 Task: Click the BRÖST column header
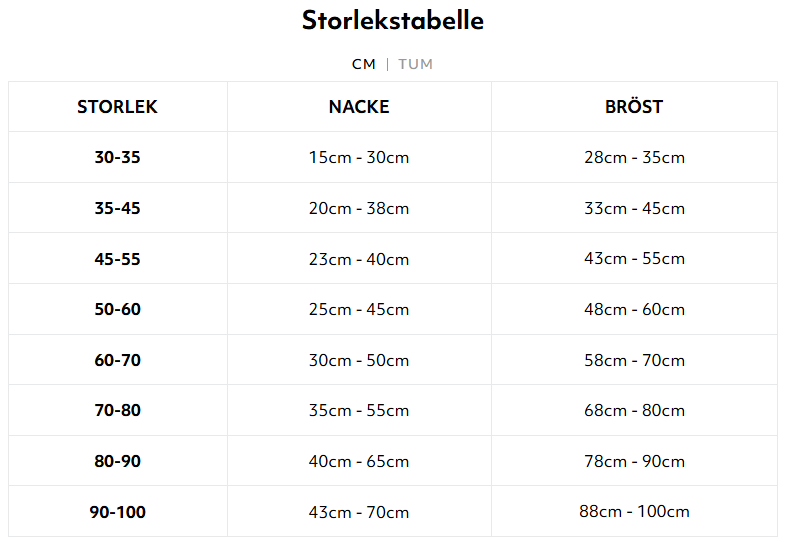click(634, 106)
